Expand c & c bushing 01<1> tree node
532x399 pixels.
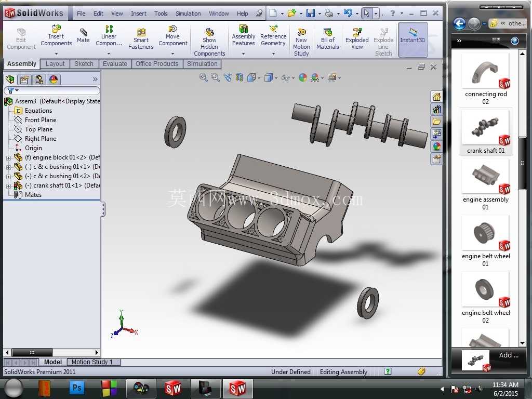click(x=8, y=167)
